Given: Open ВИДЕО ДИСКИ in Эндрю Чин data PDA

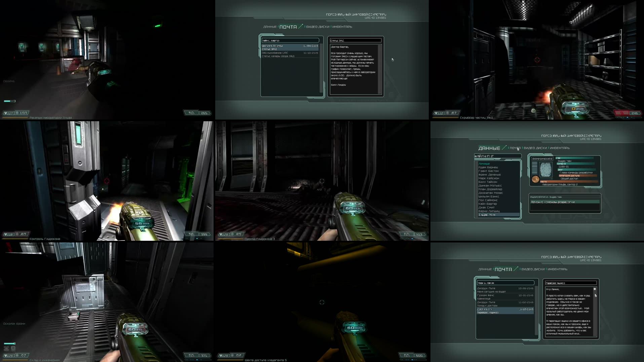Looking at the screenshot, I should [x=535, y=148].
